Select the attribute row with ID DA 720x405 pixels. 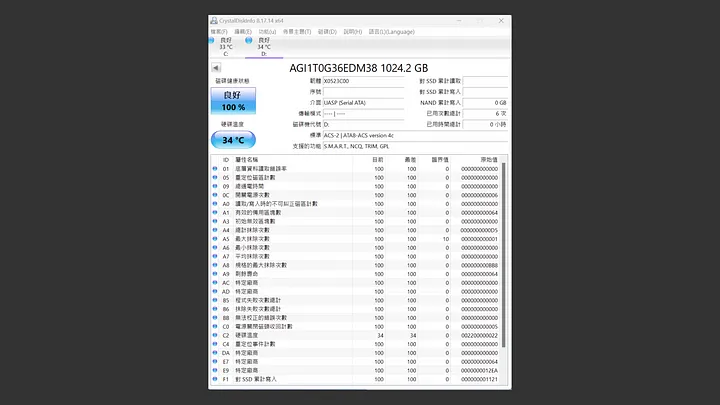[x=356, y=353]
